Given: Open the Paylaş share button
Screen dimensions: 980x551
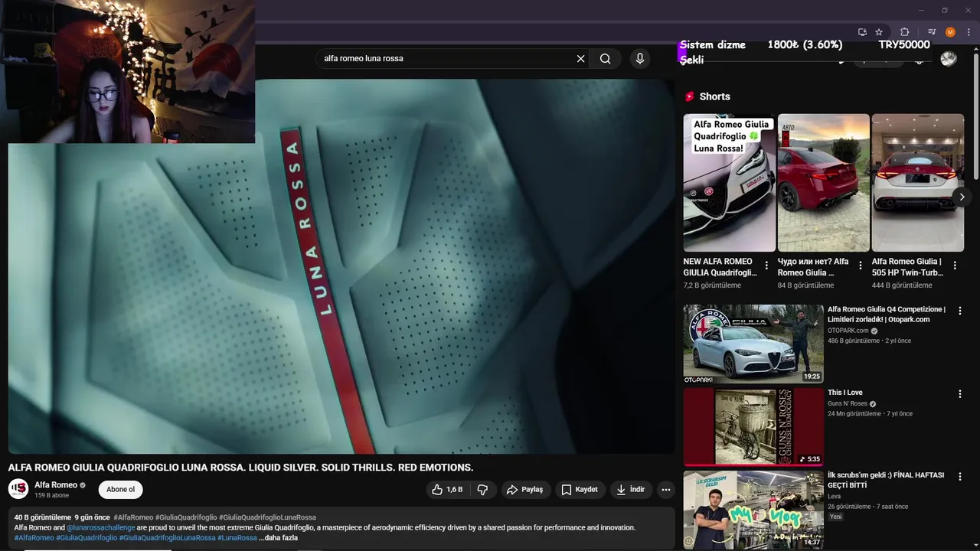Looking at the screenshot, I should point(525,490).
